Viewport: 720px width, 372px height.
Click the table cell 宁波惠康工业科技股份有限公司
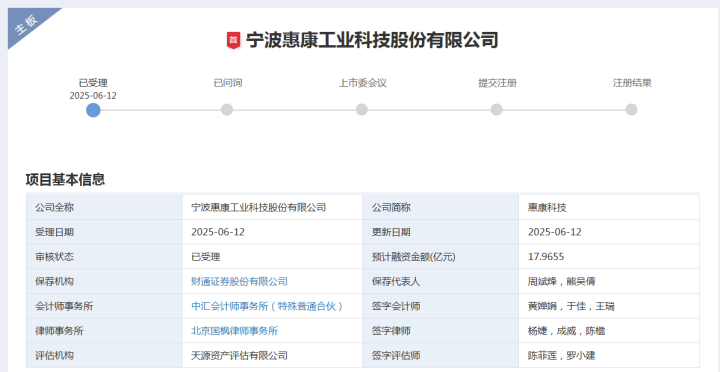pyautogui.click(x=272, y=207)
